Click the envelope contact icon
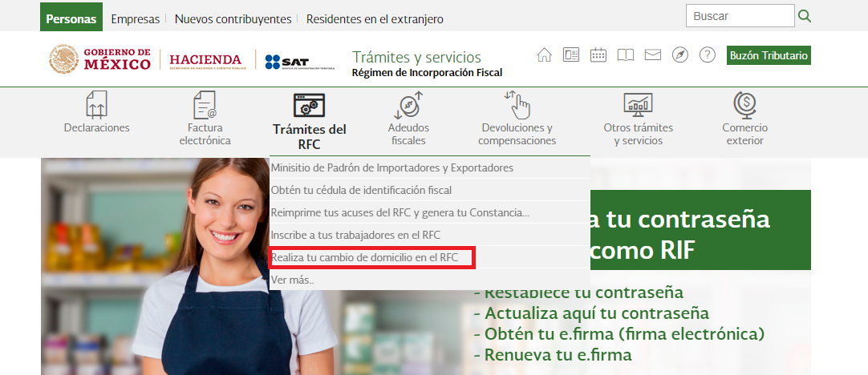868x375 pixels. pyautogui.click(x=653, y=54)
